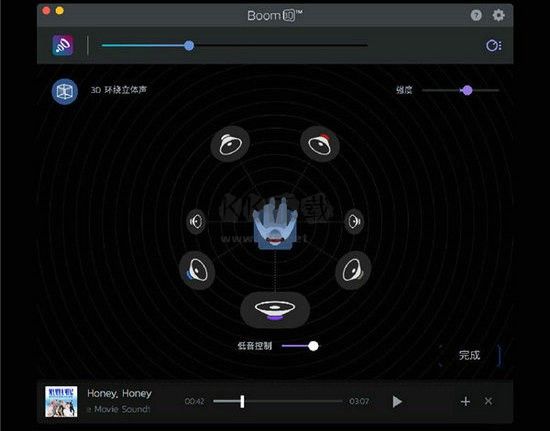The width and height of the screenshot is (550, 431).
Task: Open the equalizer presets icon at top right
Action: pyautogui.click(x=494, y=46)
